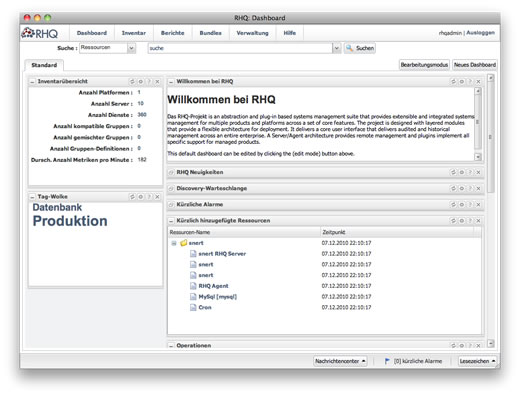Open the Datenbank tag
Image resolution: width=520 pixels, height=396 pixels.
(57, 207)
